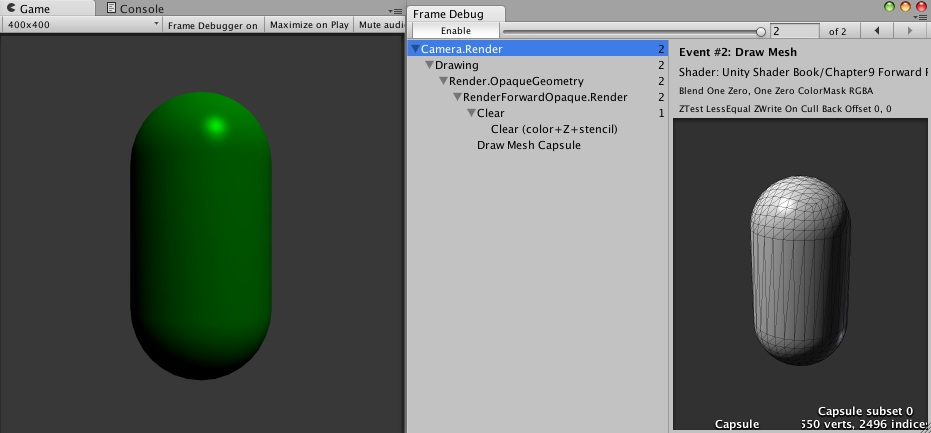Image resolution: width=931 pixels, height=433 pixels.
Task: Open the 400x400 resolution dropdown
Action: 83,25
